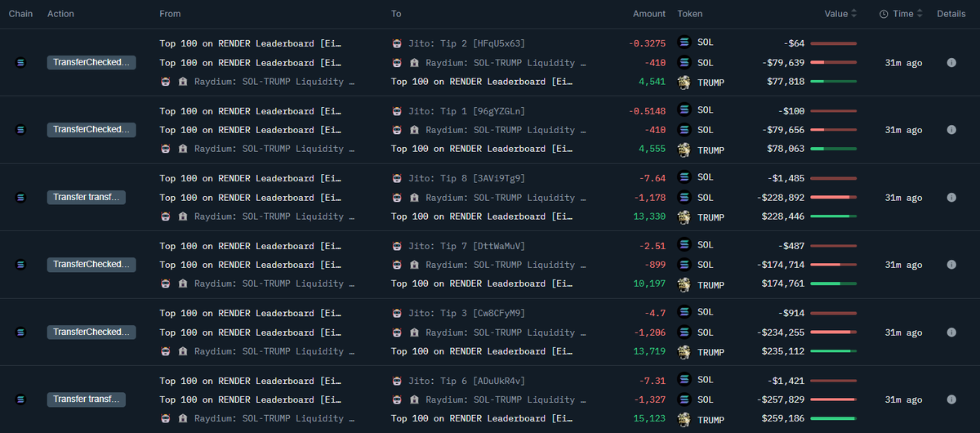The width and height of the screenshot is (980, 433).
Task: Click the TRUMP token icon beside $174,761
Action: coord(684,283)
